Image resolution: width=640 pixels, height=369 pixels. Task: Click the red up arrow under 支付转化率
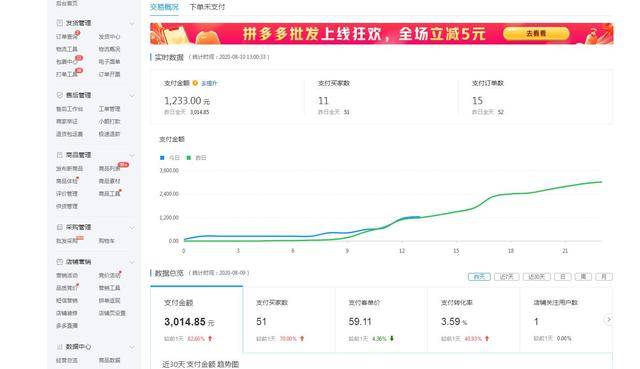pos(487,338)
